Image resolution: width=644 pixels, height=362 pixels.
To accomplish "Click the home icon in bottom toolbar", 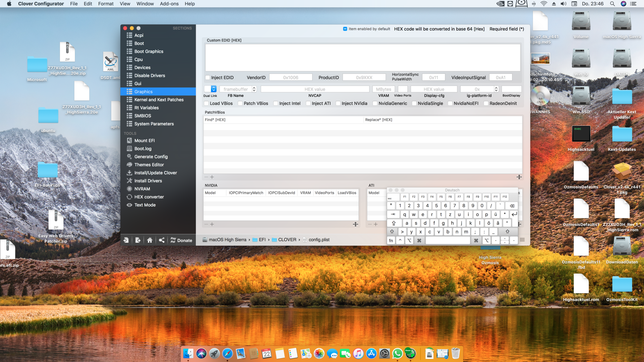I will 150,240.
